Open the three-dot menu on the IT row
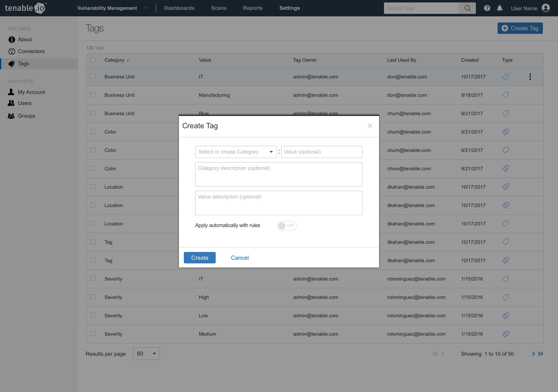The height and width of the screenshot is (392, 558). click(x=530, y=77)
